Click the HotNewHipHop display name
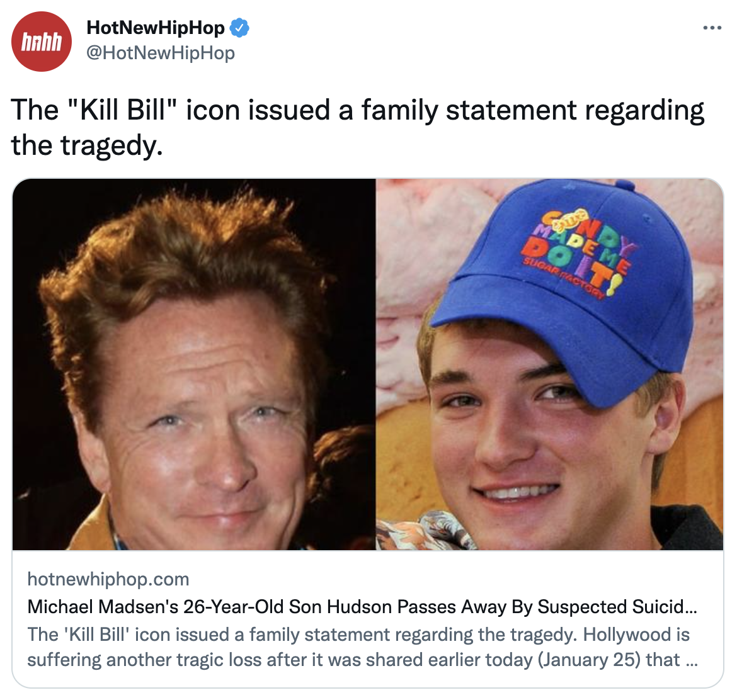 tap(156, 28)
